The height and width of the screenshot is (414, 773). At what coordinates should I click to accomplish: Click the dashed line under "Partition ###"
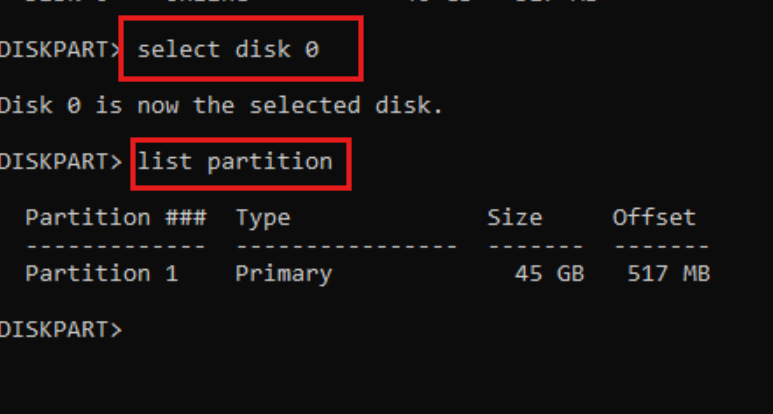pos(115,246)
